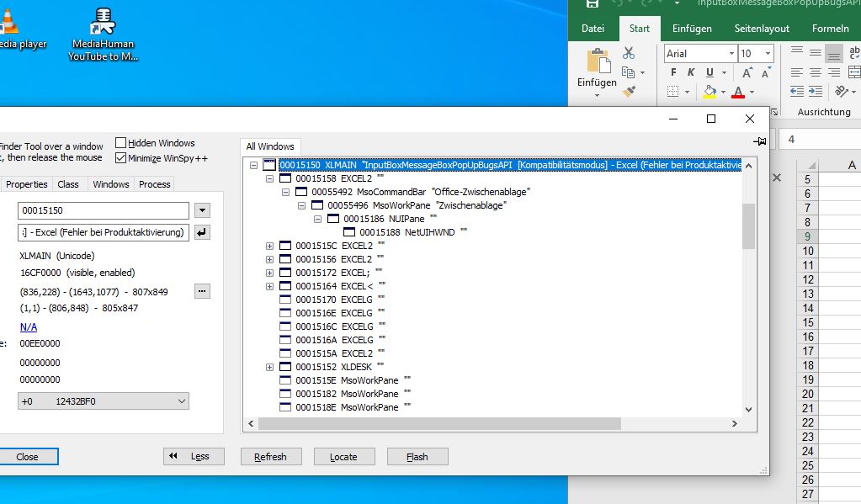861x504 pixels.
Task: Toggle italic formatting (K) in Excel
Action: (x=691, y=72)
